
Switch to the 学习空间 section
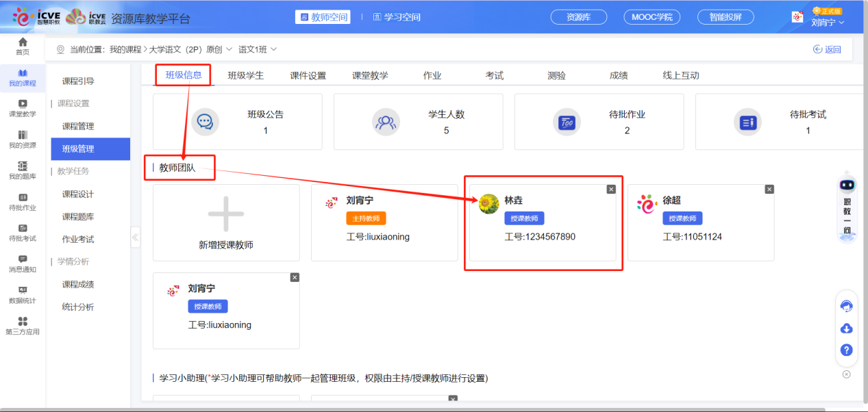tap(397, 16)
